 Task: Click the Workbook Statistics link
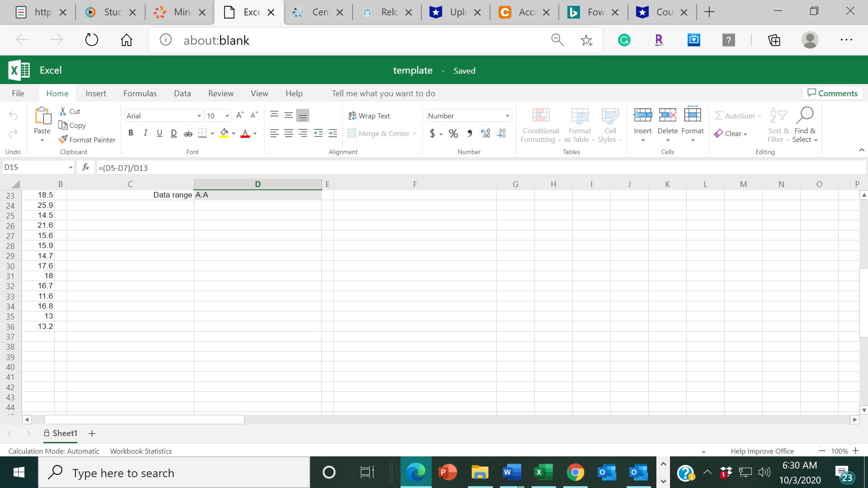point(141,451)
